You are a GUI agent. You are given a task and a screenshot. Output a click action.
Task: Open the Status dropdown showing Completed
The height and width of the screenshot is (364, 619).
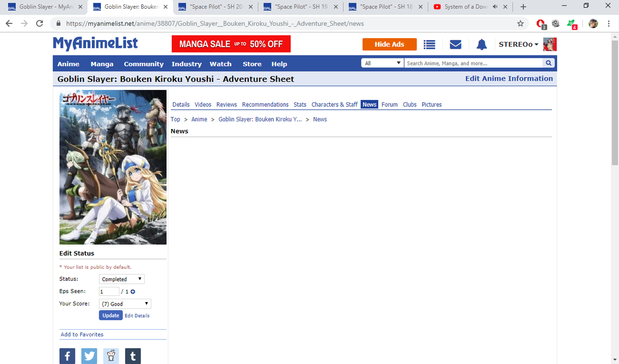pos(122,279)
